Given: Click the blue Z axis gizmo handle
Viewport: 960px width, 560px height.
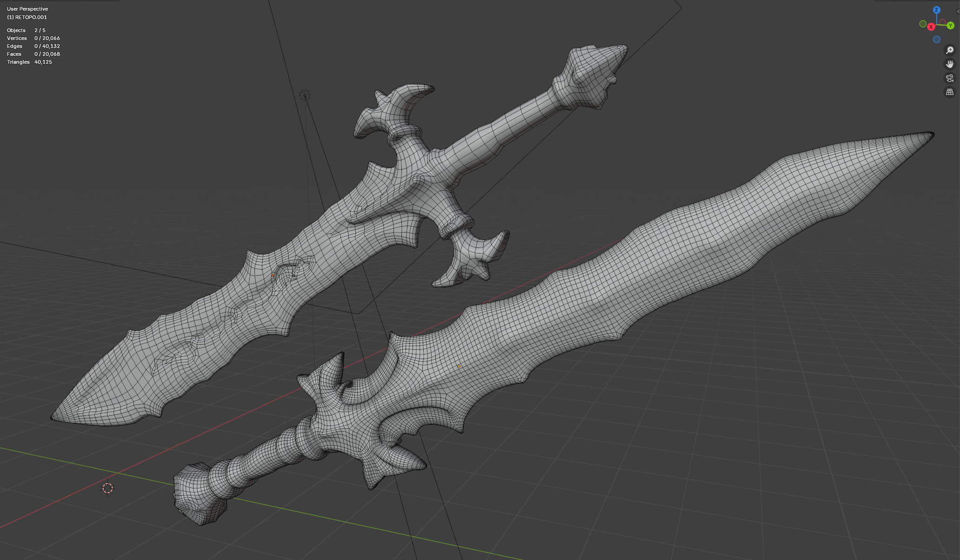Looking at the screenshot, I should click(x=937, y=10).
